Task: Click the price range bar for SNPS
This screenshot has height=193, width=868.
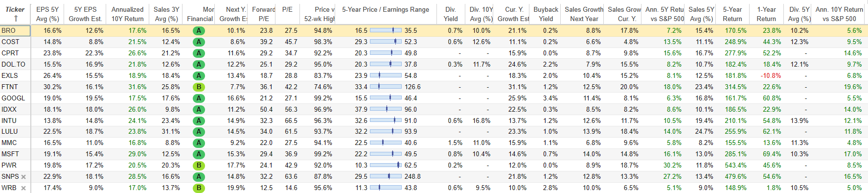Action: point(386,176)
